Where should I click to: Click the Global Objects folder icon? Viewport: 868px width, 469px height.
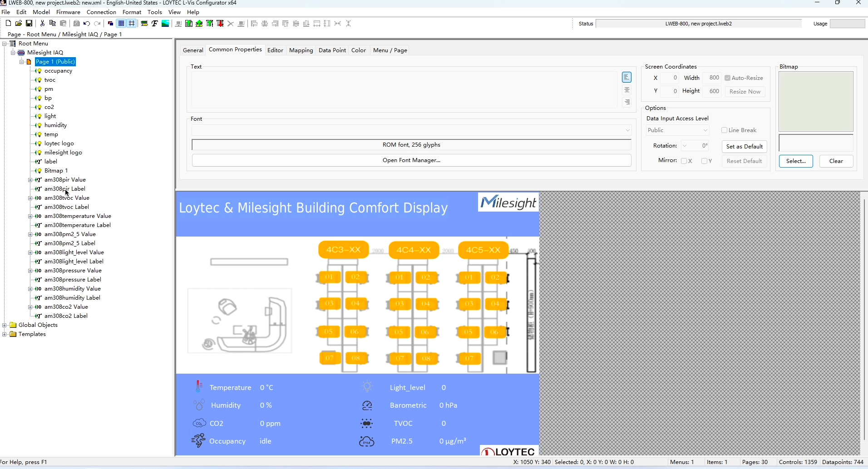13,325
